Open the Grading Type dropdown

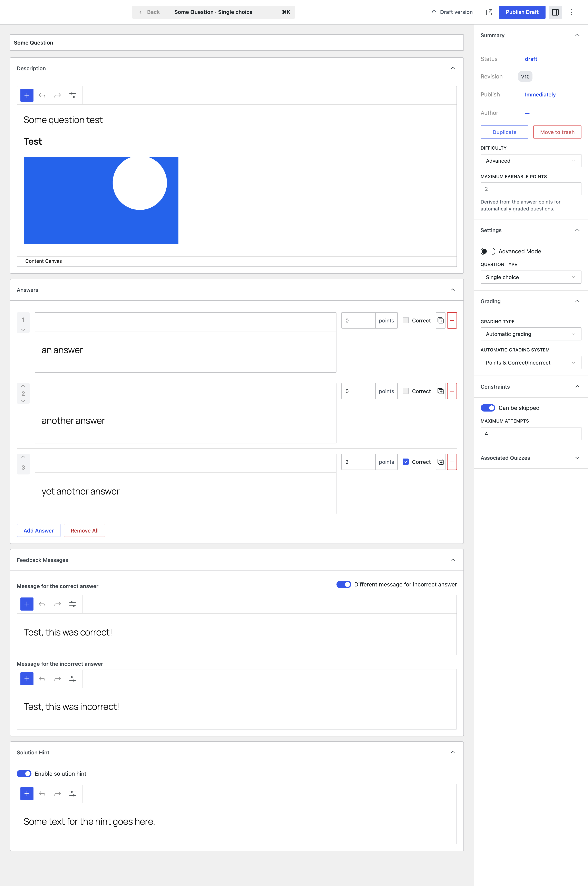pos(531,334)
